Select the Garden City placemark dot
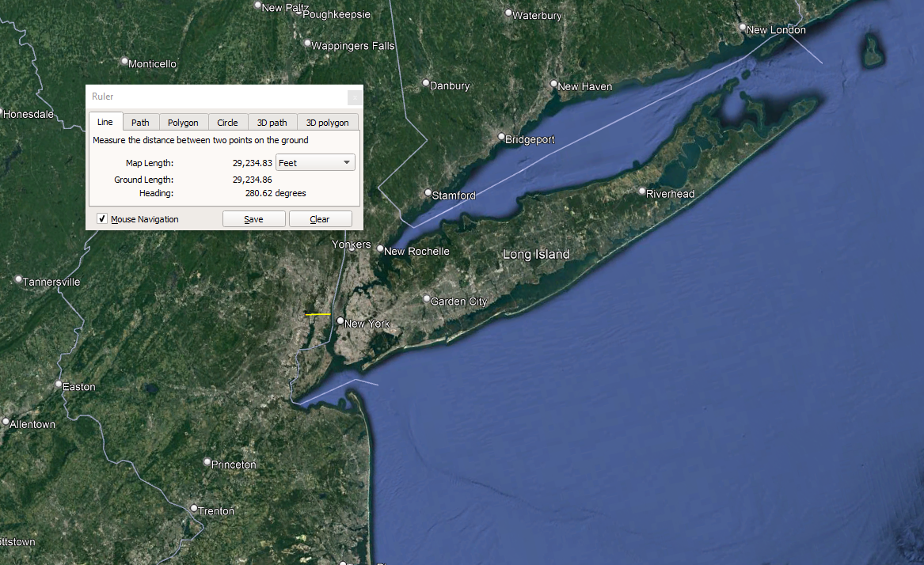Viewport: 924px width, 565px height. [x=427, y=299]
